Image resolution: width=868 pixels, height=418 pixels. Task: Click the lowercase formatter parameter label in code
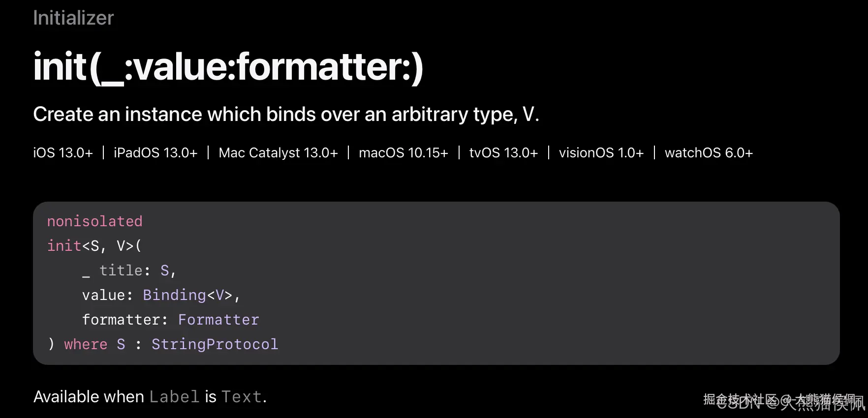(x=121, y=320)
